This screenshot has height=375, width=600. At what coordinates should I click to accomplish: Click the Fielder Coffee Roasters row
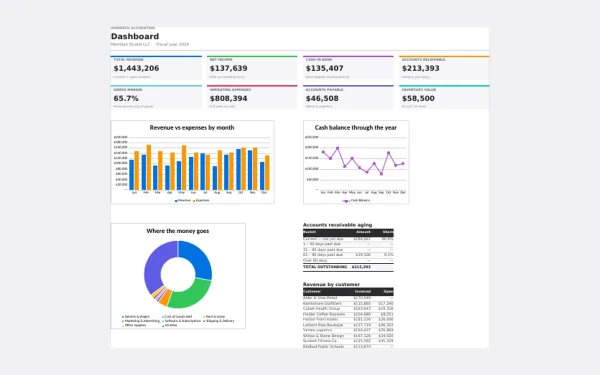(x=348, y=314)
